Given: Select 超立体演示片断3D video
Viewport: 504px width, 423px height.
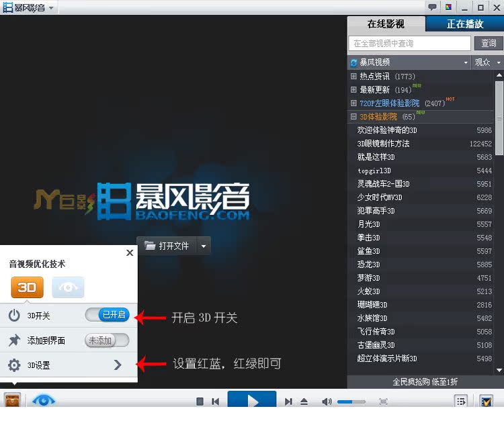Looking at the screenshot, I should pos(421,359).
